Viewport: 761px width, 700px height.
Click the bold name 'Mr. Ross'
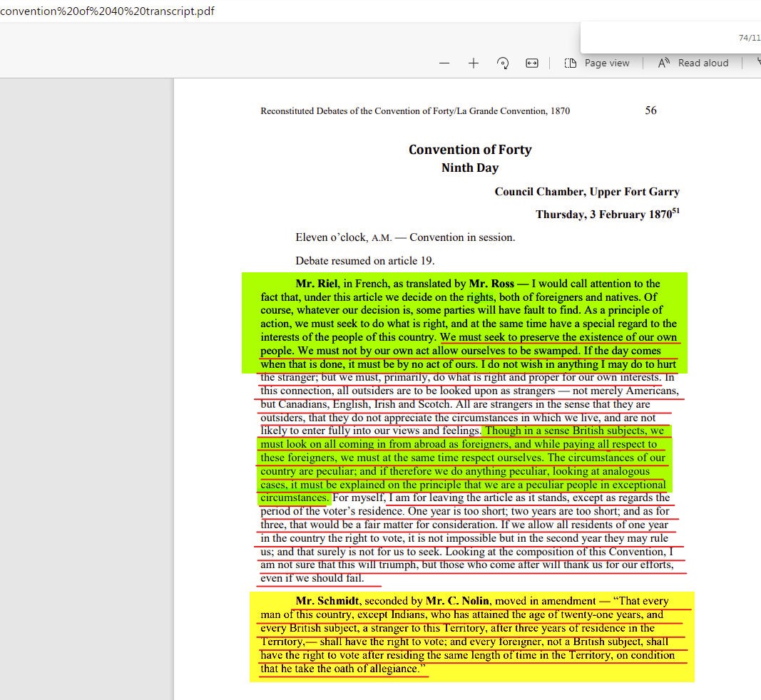(491, 283)
